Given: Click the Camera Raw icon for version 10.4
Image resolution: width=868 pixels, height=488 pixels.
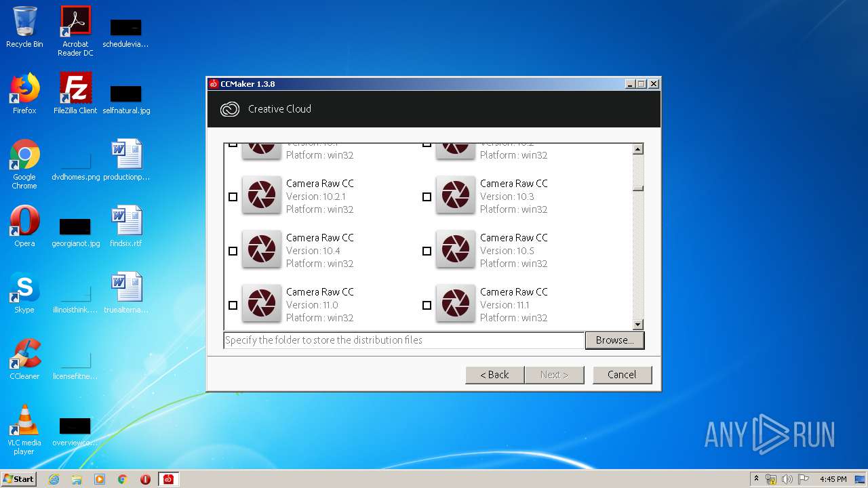Looking at the screenshot, I should (x=262, y=249).
